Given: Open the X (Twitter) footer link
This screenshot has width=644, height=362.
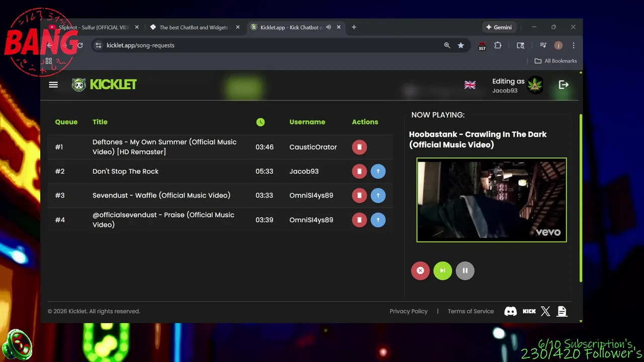Looking at the screenshot, I should (545, 311).
